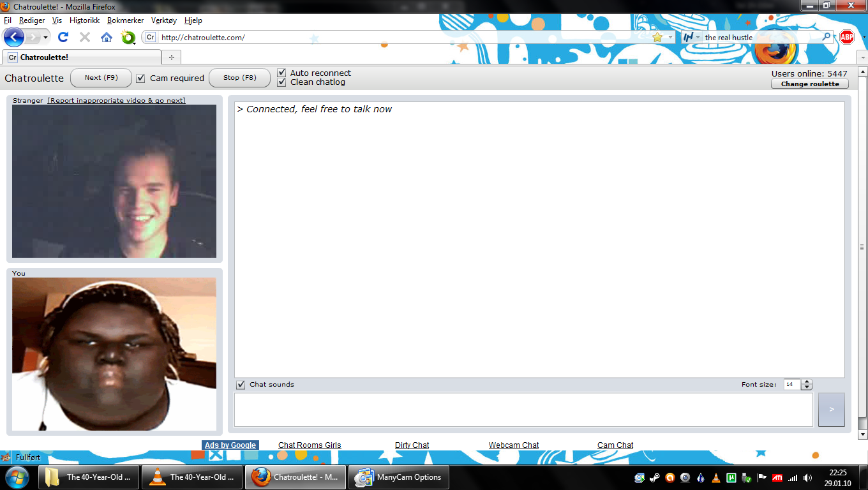Click the VLC cone tray icon
Screen dimensions: 868x490
(716, 477)
